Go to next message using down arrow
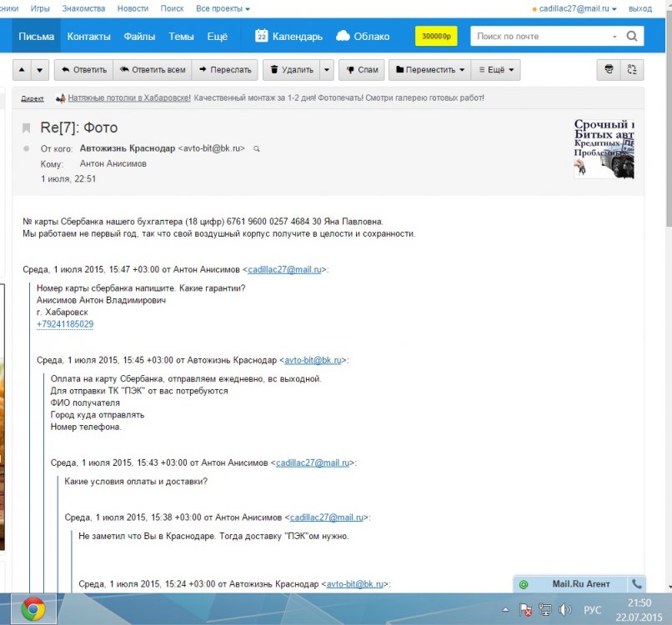This screenshot has width=672, height=625. pos(40,70)
